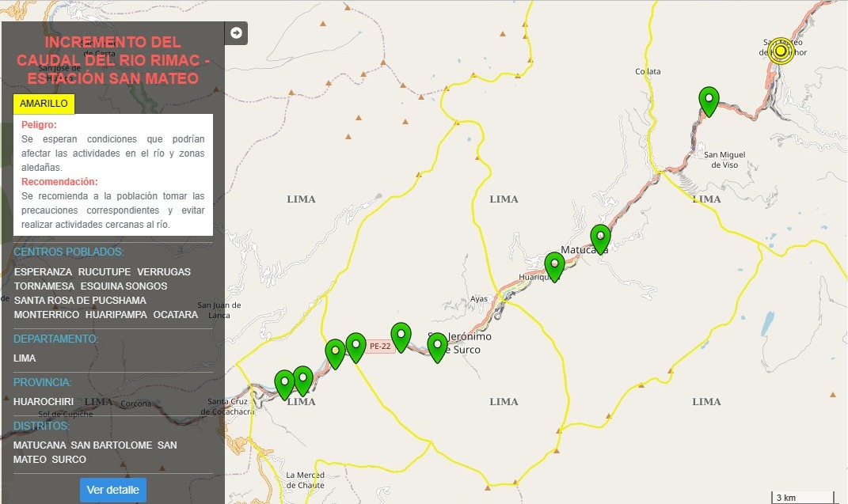The width and height of the screenshot is (848, 504).
Task: Click the San Juan de Lanca map label
Action: click(219, 310)
